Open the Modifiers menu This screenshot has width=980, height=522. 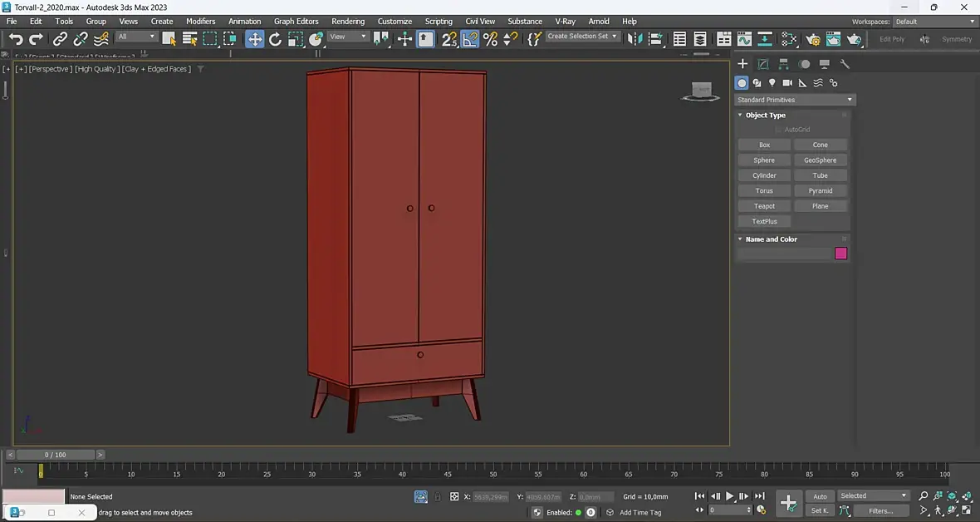200,21
